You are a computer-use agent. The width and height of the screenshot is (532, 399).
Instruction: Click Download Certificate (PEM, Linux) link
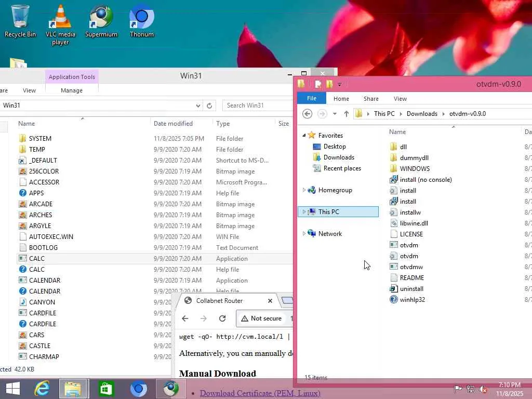[260, 393]
